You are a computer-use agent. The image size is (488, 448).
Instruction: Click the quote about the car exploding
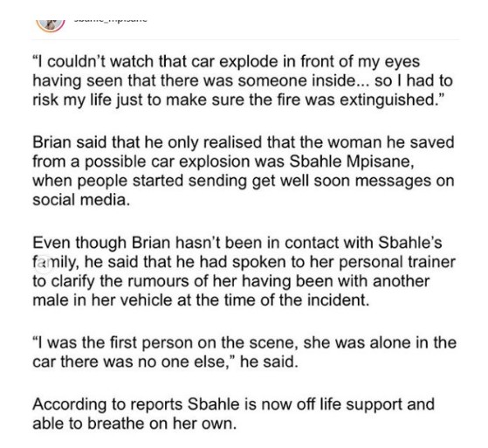pos(243,81)
